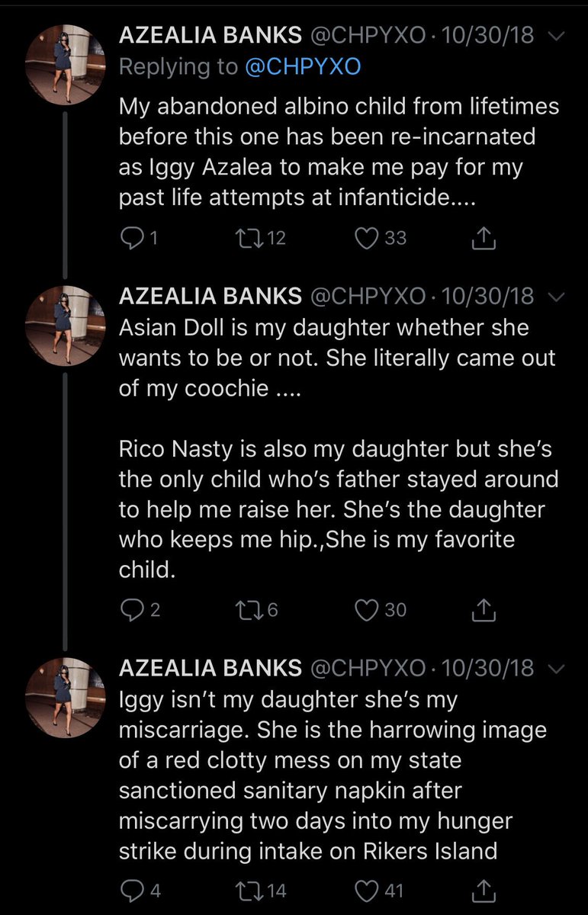The width and height of the screenshot is (588, 915).
Task: Share the Rico Nasty tweet
Action: (484, 610)
